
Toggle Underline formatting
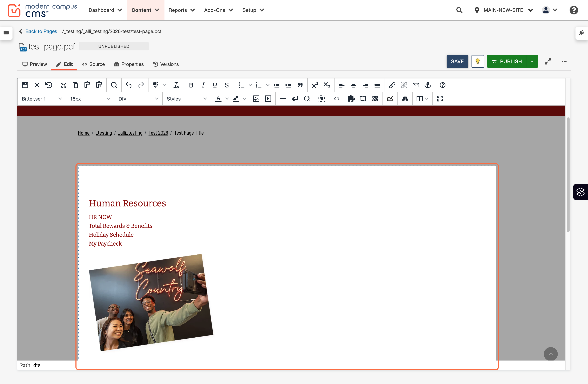point(215,85)
